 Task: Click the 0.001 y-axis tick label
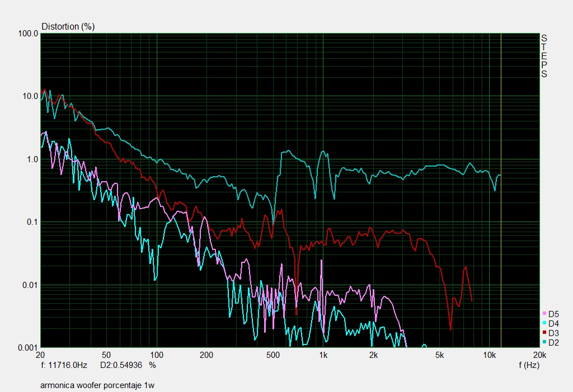tap(28, 348)
